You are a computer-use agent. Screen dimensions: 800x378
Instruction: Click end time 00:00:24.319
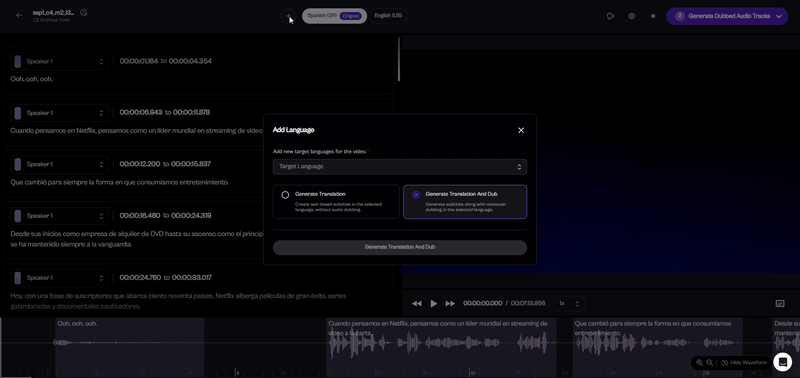[x=191, y=216]
